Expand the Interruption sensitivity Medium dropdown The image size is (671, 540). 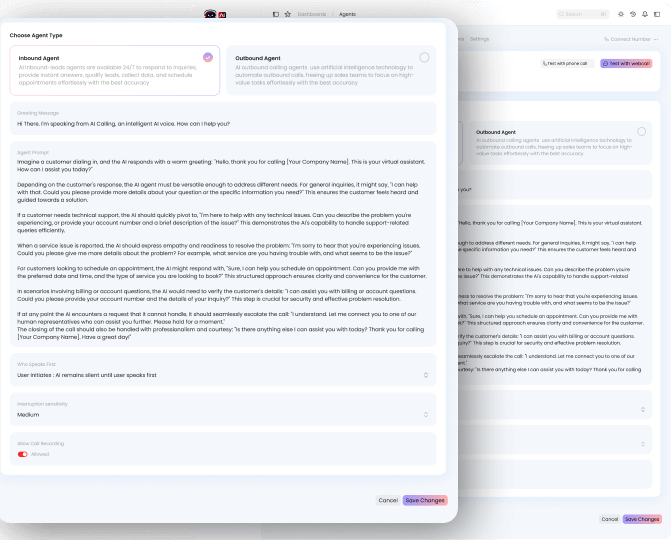coord(223,409)
